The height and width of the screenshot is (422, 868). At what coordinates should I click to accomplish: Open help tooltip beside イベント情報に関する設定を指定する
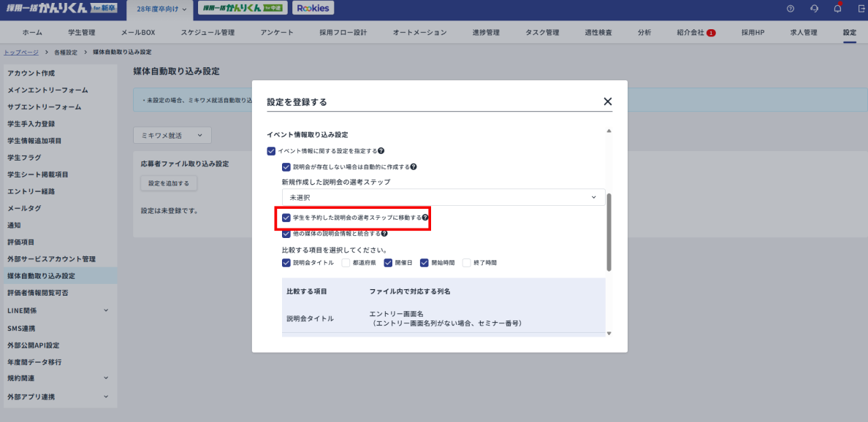pos(381,152)
